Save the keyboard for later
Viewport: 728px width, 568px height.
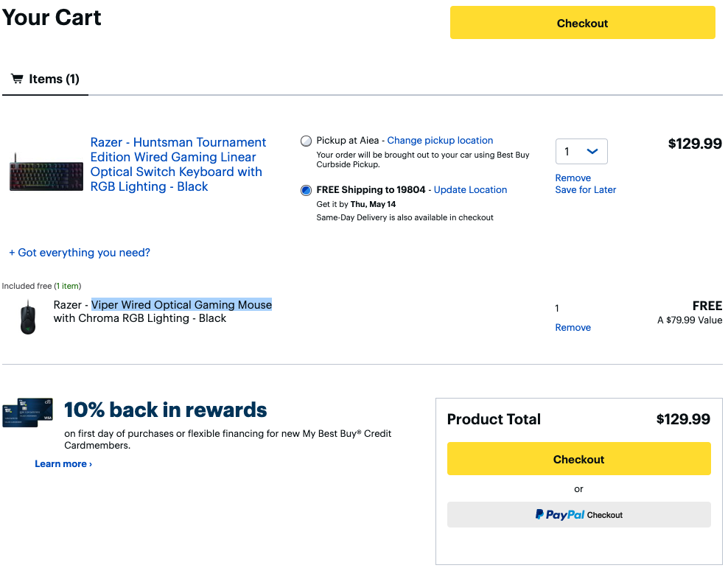585,190
